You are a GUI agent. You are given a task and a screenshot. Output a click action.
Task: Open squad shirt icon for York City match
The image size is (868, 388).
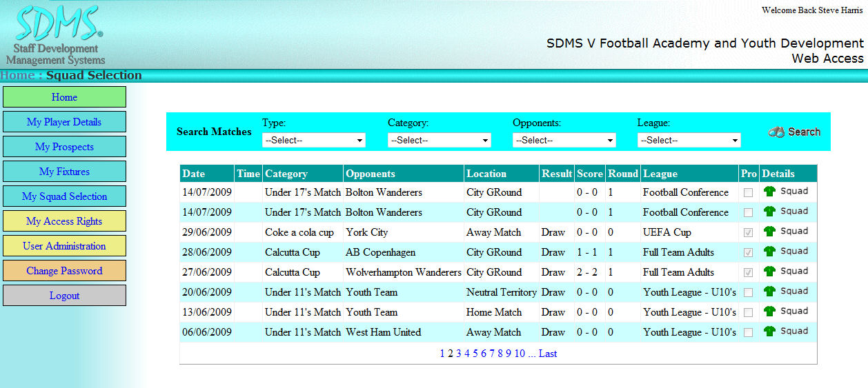pos(769,232)
